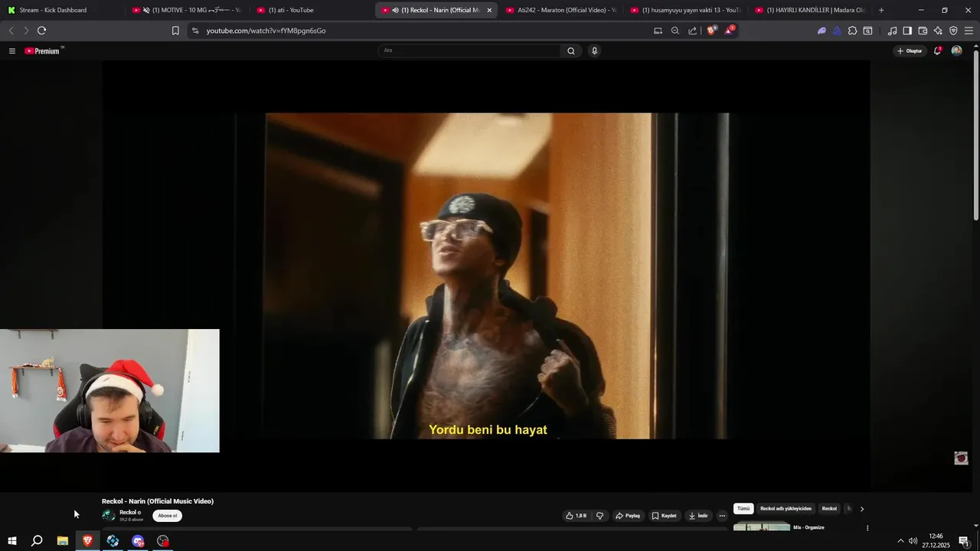Open the media control music note icon
The width and height of the screenshot is (980, 551).
point(892,31)
